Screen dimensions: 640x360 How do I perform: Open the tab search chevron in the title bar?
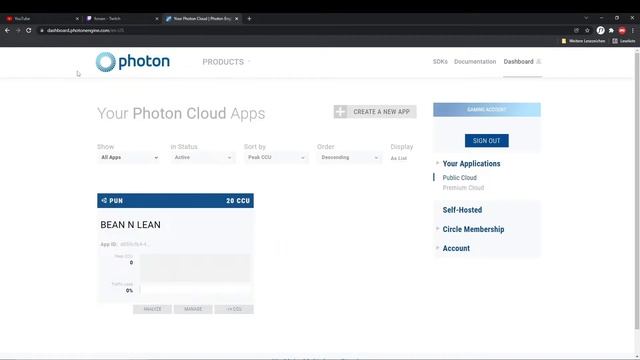(x=586, y=18)
